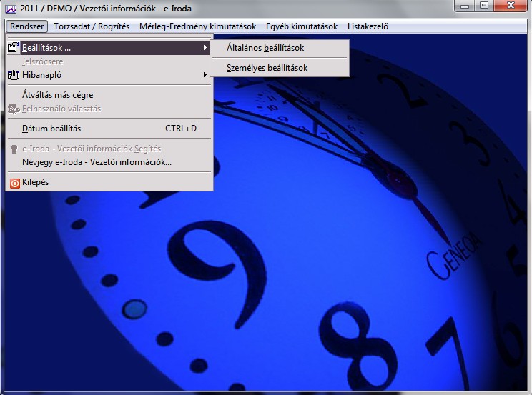Click the key icon beside e-Iroda Segítés
This screenshot has width=532, height=395.
14,149
